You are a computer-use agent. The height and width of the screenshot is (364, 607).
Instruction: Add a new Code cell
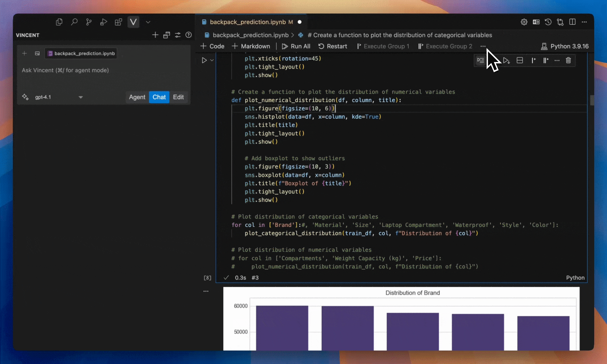click(212, 46)
